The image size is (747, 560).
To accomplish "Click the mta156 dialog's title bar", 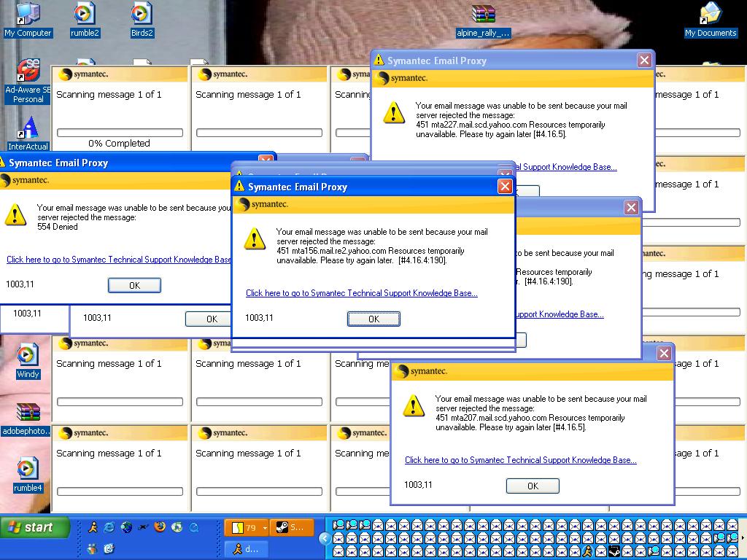I will point(373,187).
